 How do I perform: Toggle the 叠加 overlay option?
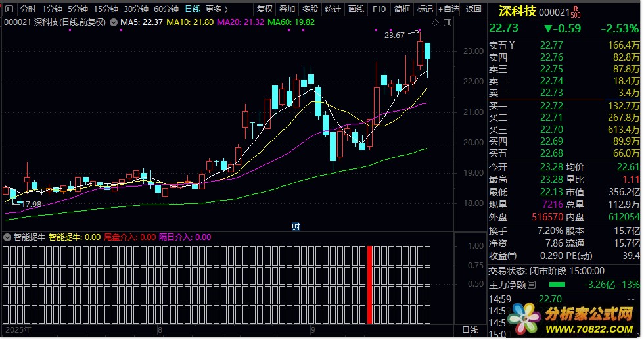coord(287,9)
